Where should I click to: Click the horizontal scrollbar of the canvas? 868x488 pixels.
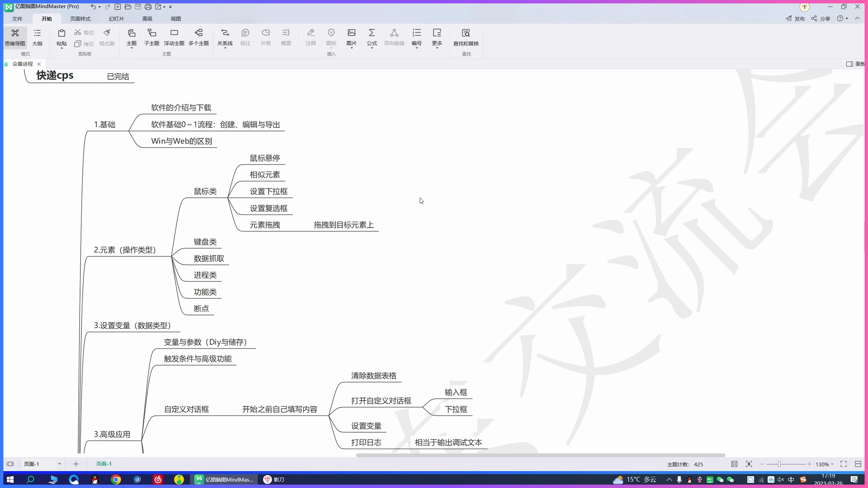pyautogui.click(x=540, y=455)
